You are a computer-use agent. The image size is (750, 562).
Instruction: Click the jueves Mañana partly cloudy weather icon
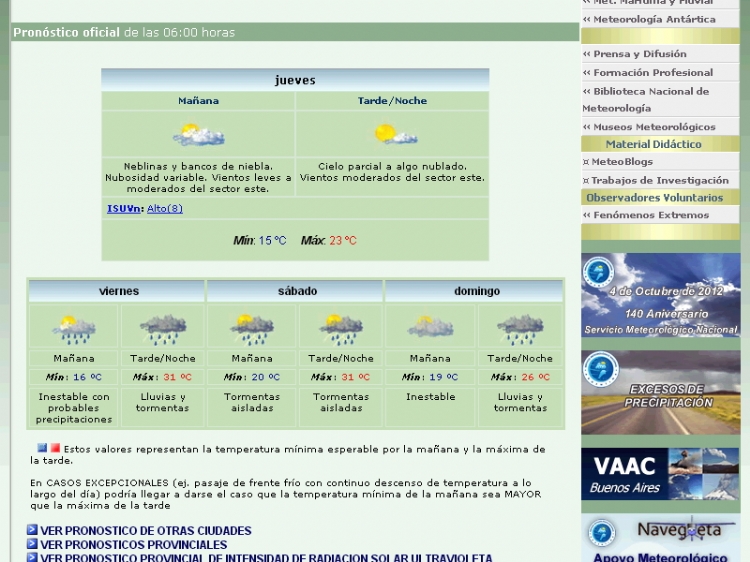click(199, 134)
